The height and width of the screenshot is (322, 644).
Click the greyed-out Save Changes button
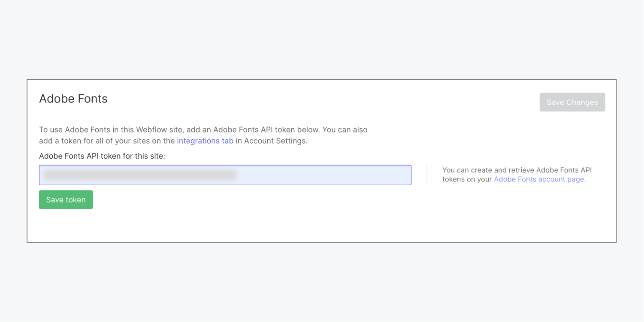(572, 102)
